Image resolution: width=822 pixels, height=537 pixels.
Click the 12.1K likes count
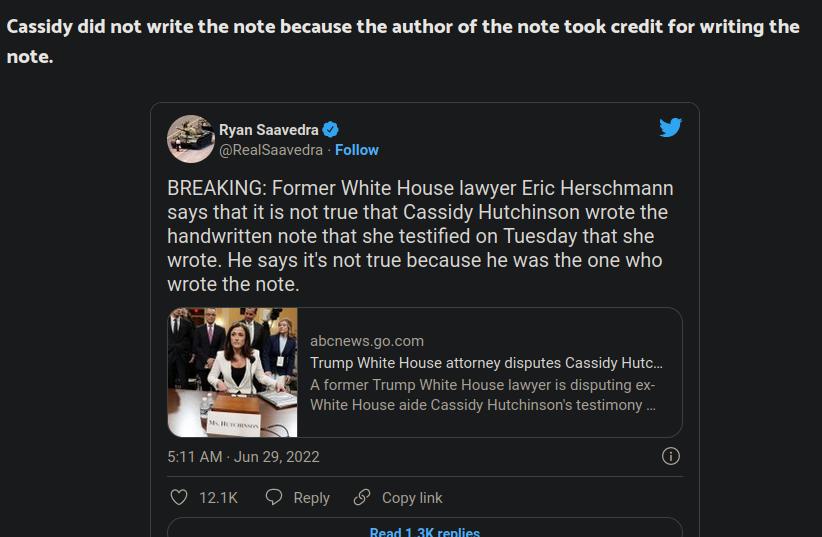pos(218,498)
